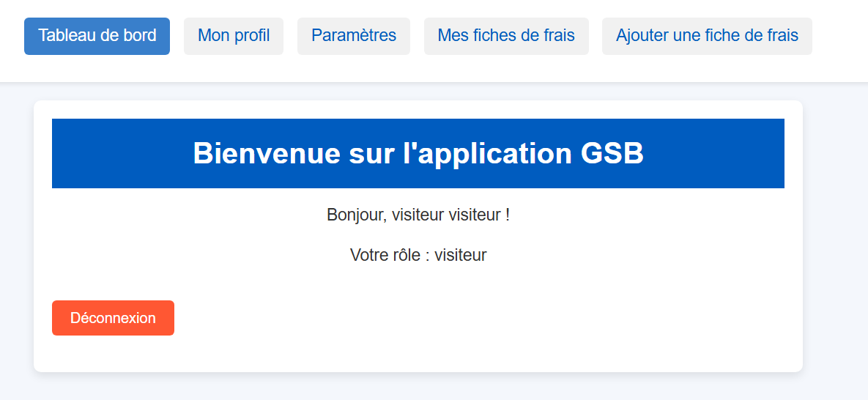View Mes fiches de frais
The width and height of the screenshot is (868, 400).
coord(506,36)
